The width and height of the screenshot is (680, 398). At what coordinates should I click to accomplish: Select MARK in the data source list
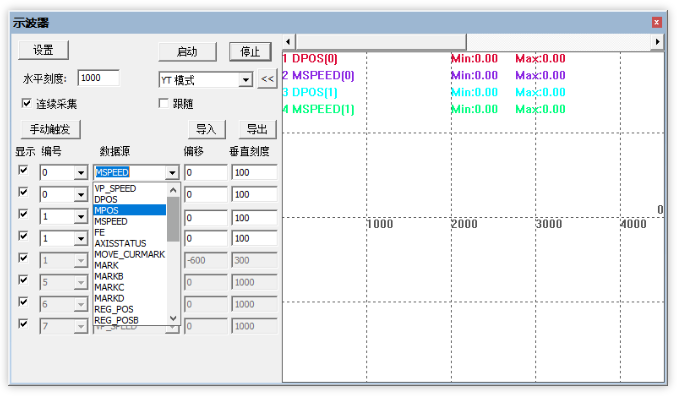tap(130, 265)
